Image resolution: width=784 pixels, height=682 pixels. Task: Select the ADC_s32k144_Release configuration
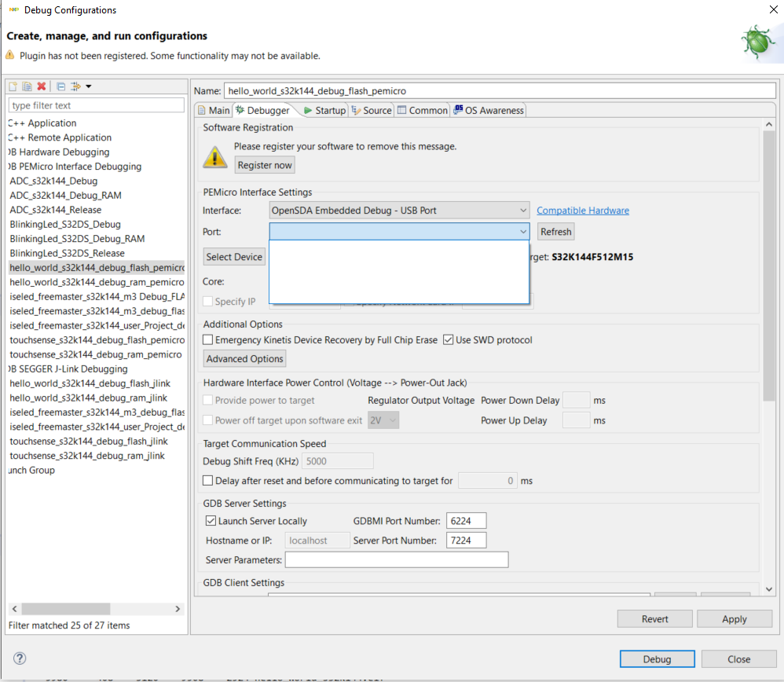56,210
